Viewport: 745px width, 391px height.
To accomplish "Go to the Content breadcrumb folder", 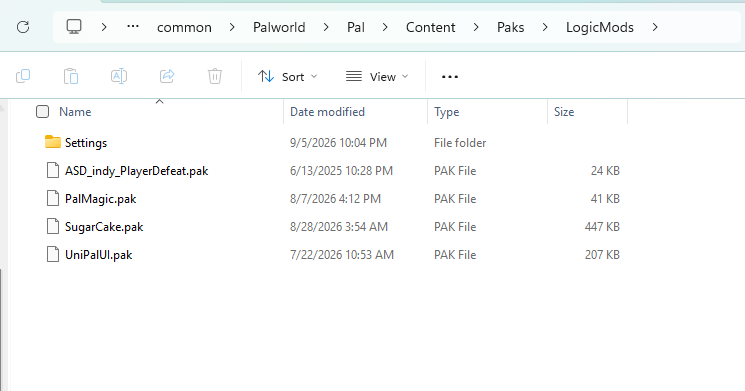I will (x=430, y=27).
